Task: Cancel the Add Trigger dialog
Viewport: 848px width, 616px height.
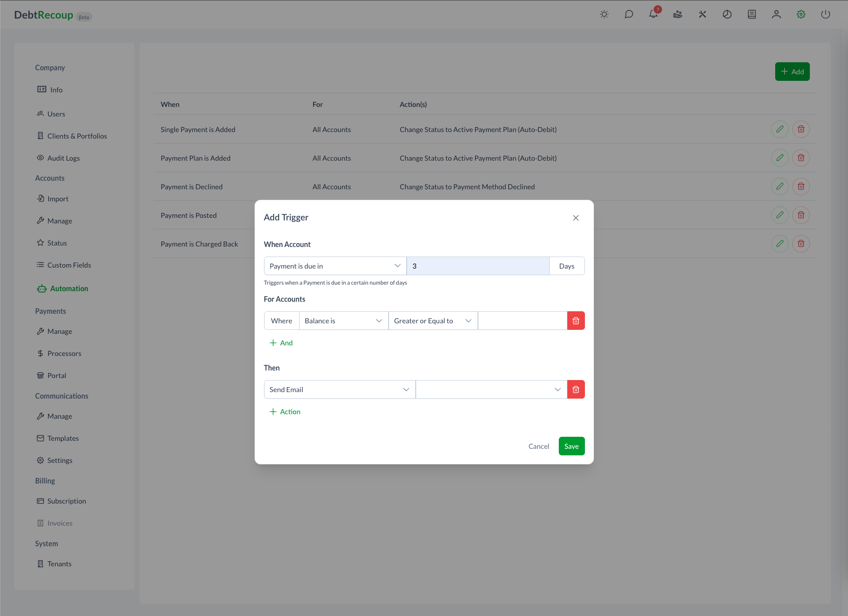Action: pyautogui.click(x=539, y=446)
